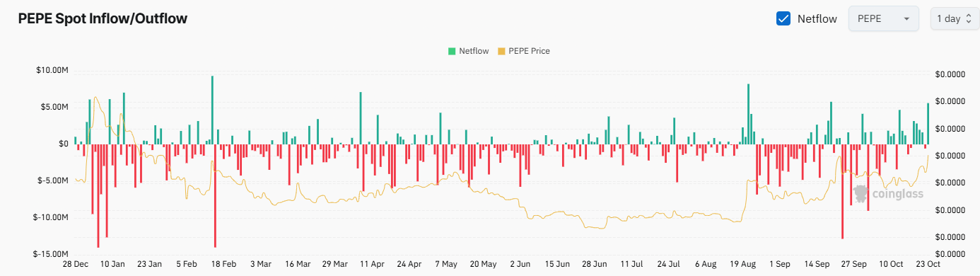Click the $-5.00M axis label
This screenshot has height=276, width=980.
tap(52, 180)
